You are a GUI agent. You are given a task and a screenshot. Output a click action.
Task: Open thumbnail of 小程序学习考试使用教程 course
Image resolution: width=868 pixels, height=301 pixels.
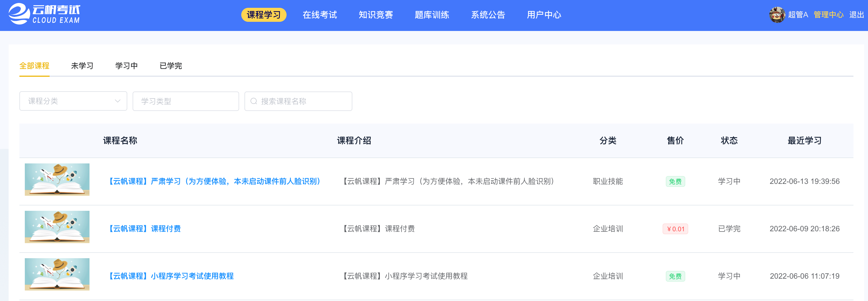coord(57,274)
